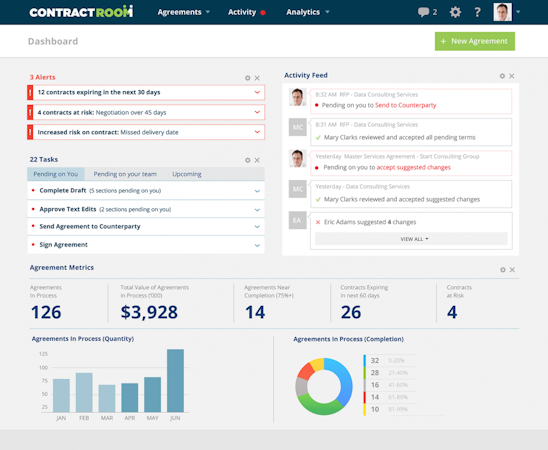Click the APR bar in the quantity chart
548x450 pixels.
pyautogui.click(x=130, y=398)
